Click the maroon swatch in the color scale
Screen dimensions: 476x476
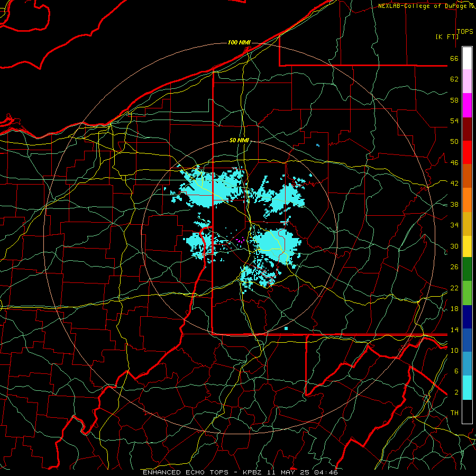click(x=467, y=129)
